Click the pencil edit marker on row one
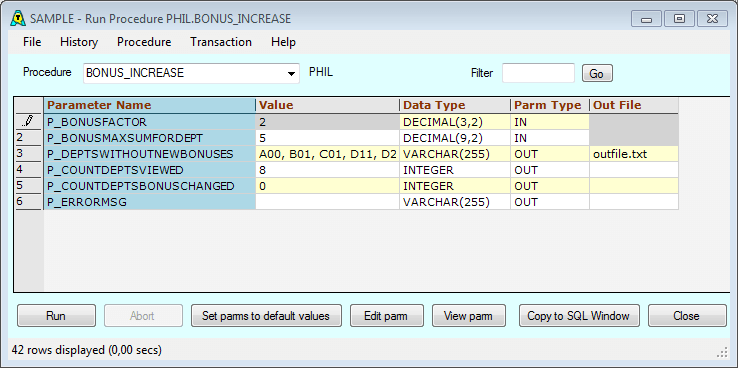 point(27,122)
